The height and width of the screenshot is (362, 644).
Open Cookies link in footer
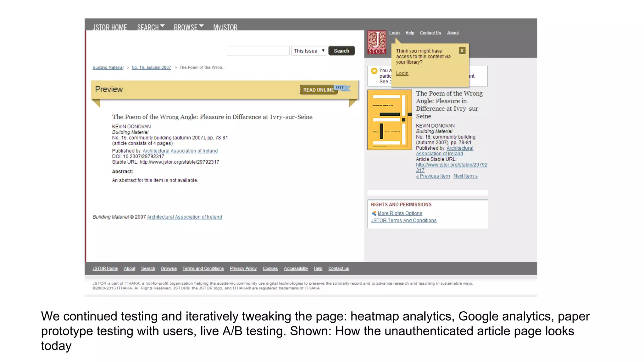(270, 269)
